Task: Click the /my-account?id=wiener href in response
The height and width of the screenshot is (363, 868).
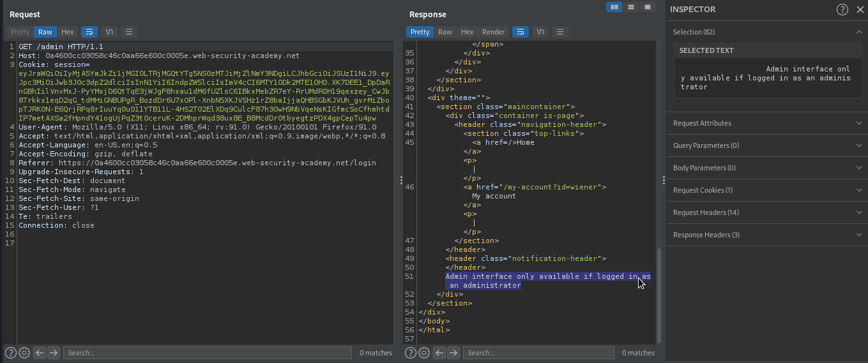Action: tap(551, 187)
